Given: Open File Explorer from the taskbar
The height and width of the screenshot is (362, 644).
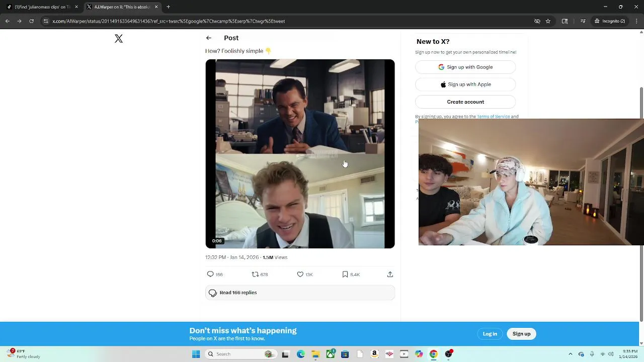Looking at the screenshot, I should pos(315,354).
